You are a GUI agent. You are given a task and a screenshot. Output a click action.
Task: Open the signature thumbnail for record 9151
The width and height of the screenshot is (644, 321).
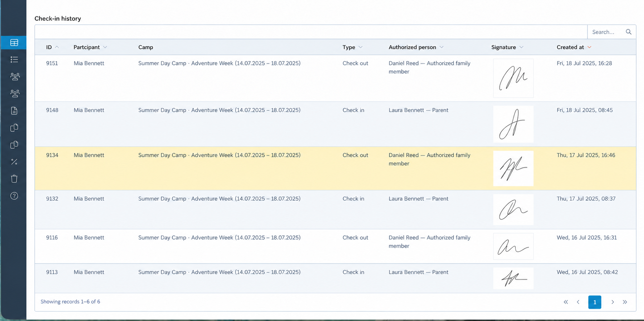click(513, 78)
